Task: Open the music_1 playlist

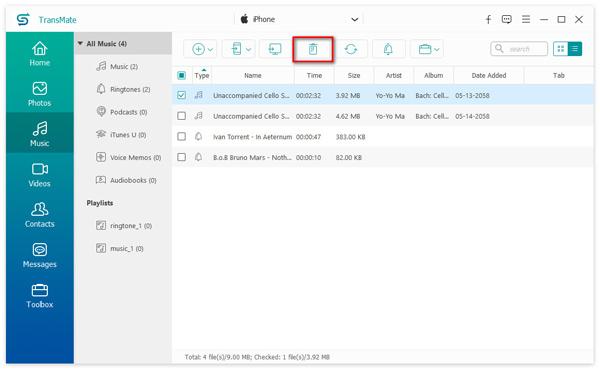Action: pyautogui.click(x=119, y=248)
